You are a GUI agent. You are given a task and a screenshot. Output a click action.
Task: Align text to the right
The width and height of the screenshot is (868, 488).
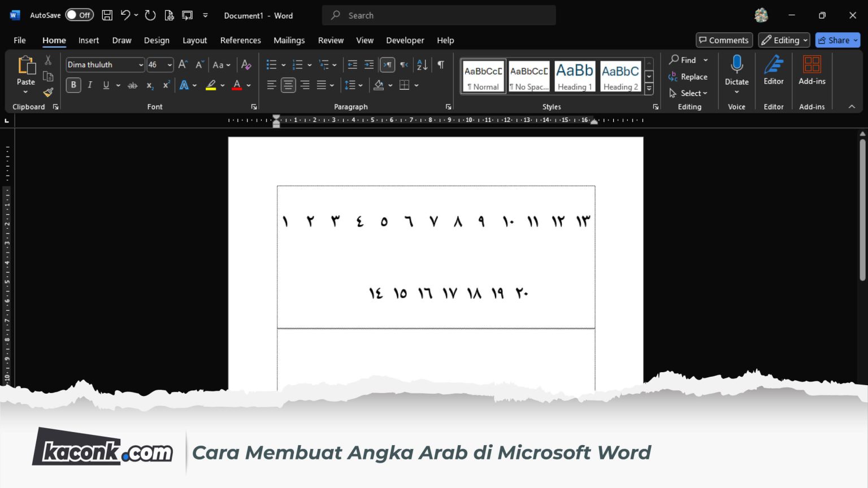click(x=305, y=85)
